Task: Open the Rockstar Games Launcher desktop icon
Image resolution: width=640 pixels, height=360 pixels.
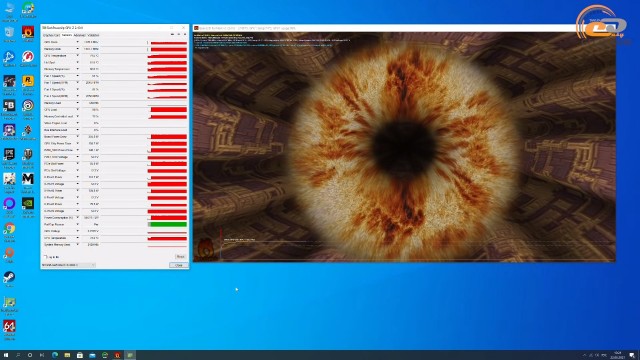Action: [x=28, y=83]
